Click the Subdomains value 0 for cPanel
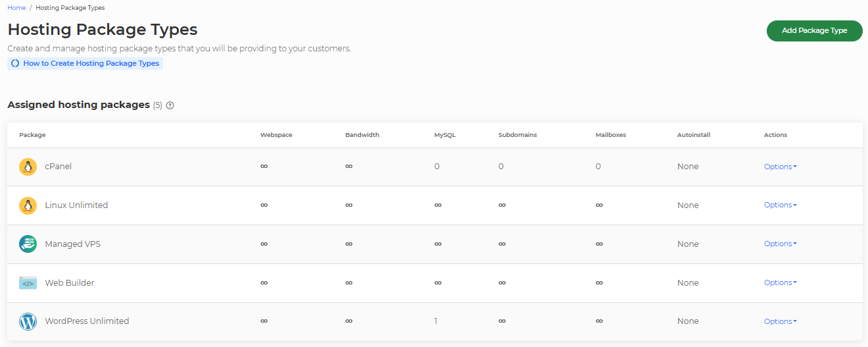This screenshot has height=347, width=868. pos(501,167)
